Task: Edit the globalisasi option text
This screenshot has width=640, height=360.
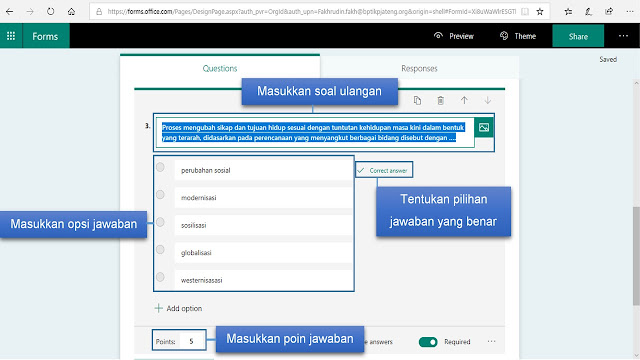Action: 263,253
